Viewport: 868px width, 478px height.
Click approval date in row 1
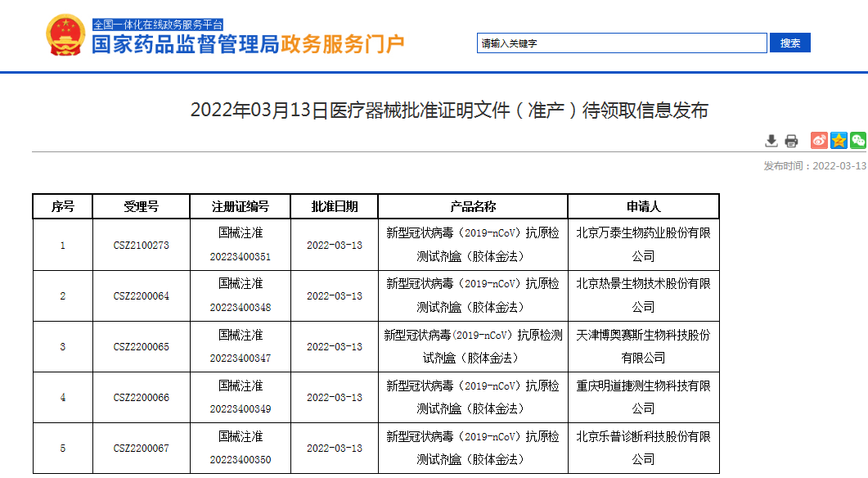pos(335,246)
